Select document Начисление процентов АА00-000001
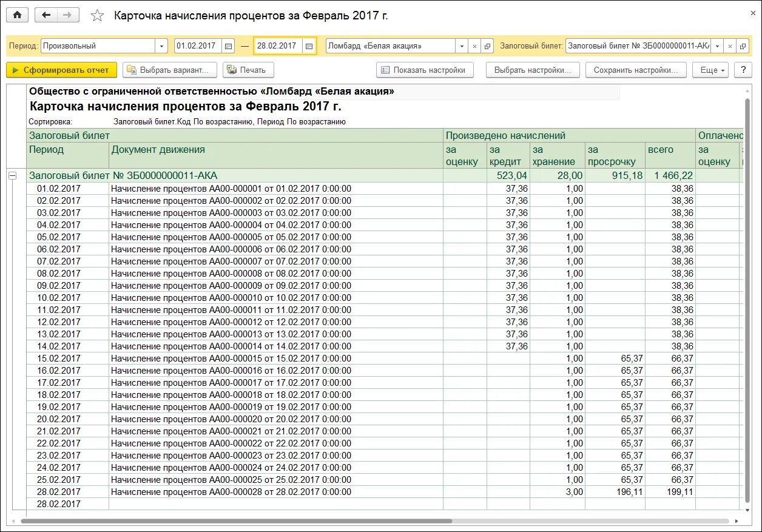 coord(276,189)
